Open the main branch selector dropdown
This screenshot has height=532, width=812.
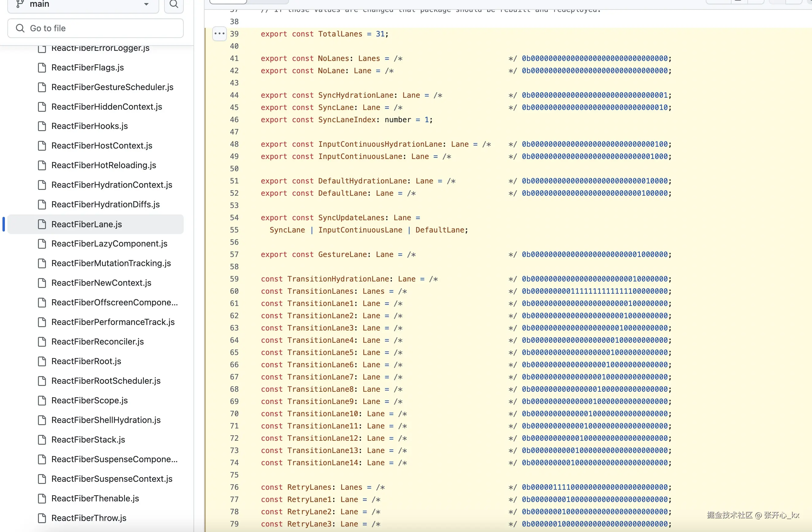coord(83,4)
